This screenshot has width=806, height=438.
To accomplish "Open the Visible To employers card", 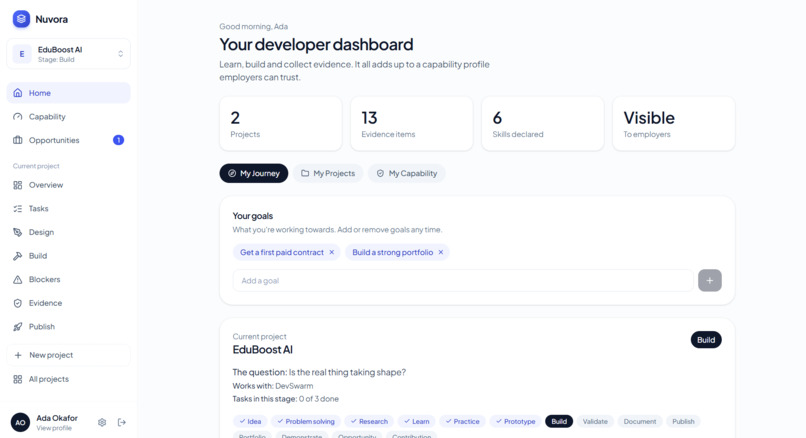I will [x=674, y=124].
